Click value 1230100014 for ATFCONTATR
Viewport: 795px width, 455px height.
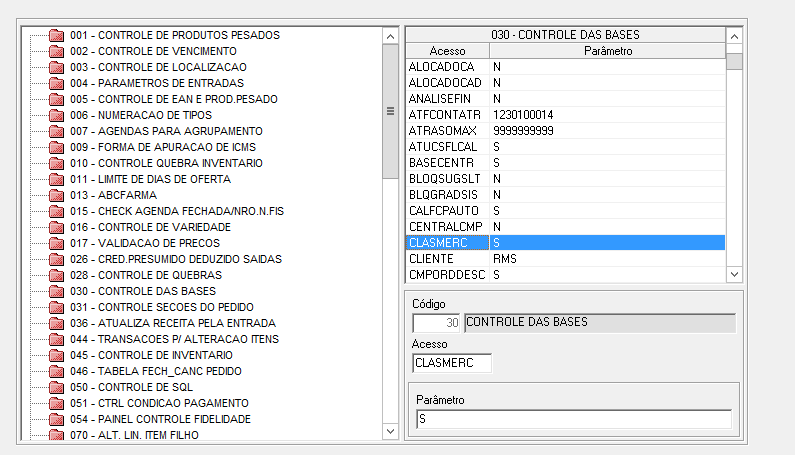(523, 115)
